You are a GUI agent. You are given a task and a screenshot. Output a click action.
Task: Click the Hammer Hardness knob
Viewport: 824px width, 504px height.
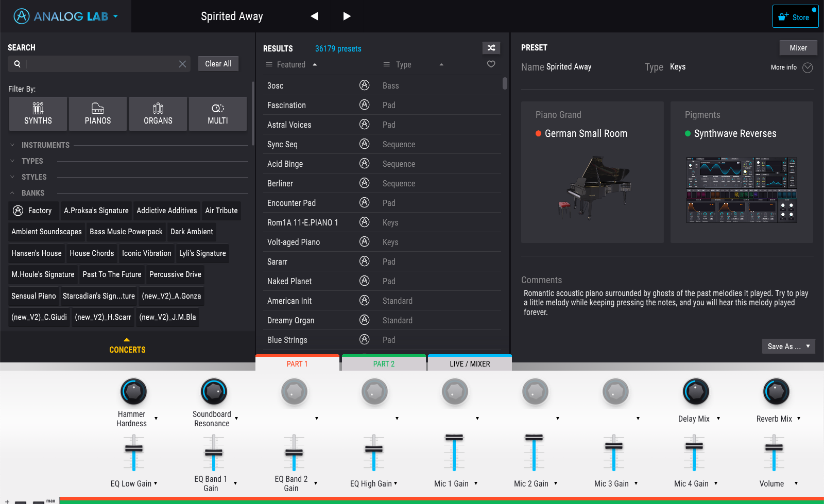tap(133, 392)
